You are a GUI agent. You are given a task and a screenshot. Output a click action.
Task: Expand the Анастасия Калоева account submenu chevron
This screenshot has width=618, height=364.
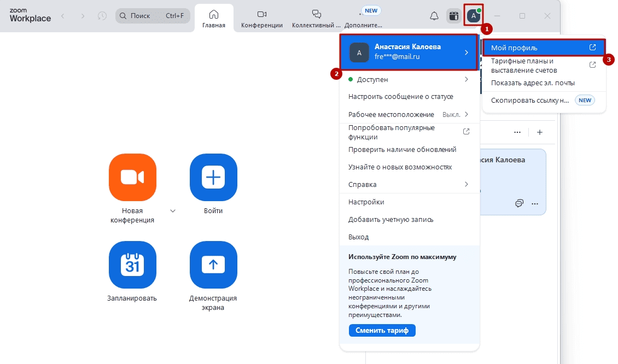pos(467,52)
